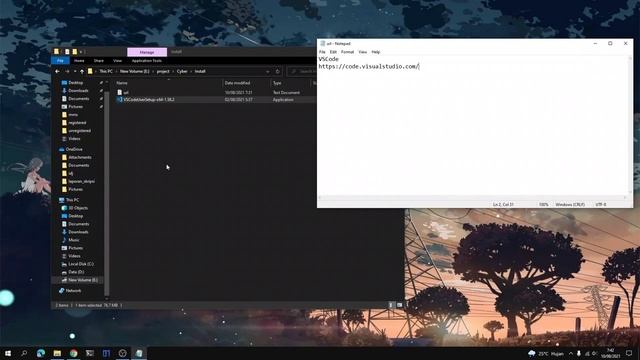Sort files by Name column header
Viewport: 640px width, 360px height.
pos(122,83)
